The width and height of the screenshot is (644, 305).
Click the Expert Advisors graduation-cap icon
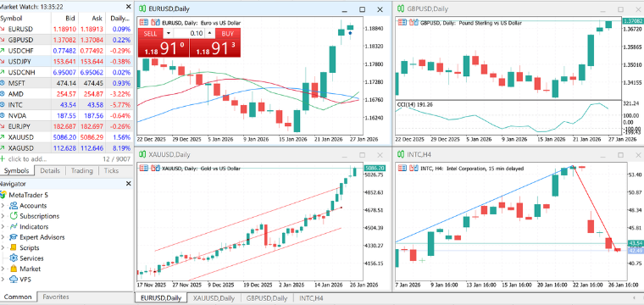pyautogui.click(x=14, y=237)
